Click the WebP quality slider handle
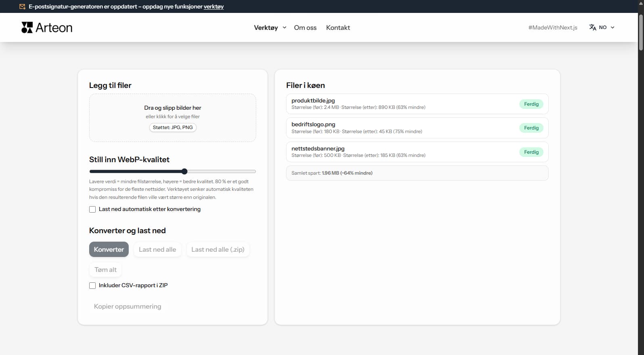The width and height of the screenshot is (644, 355). 184,171
